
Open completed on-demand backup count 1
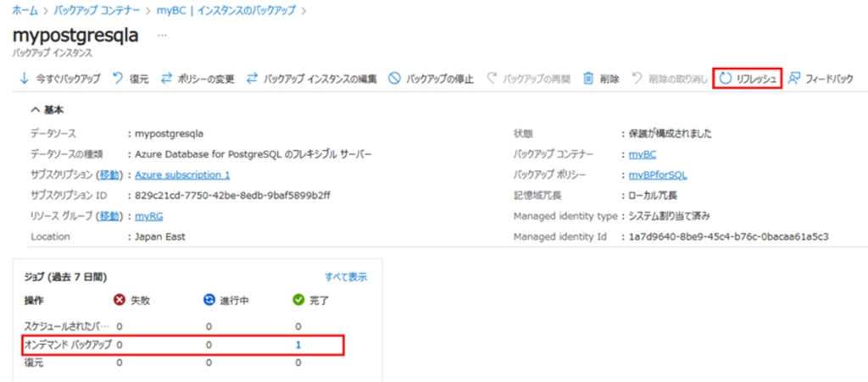pyautogui.click(x=298, y=345)
